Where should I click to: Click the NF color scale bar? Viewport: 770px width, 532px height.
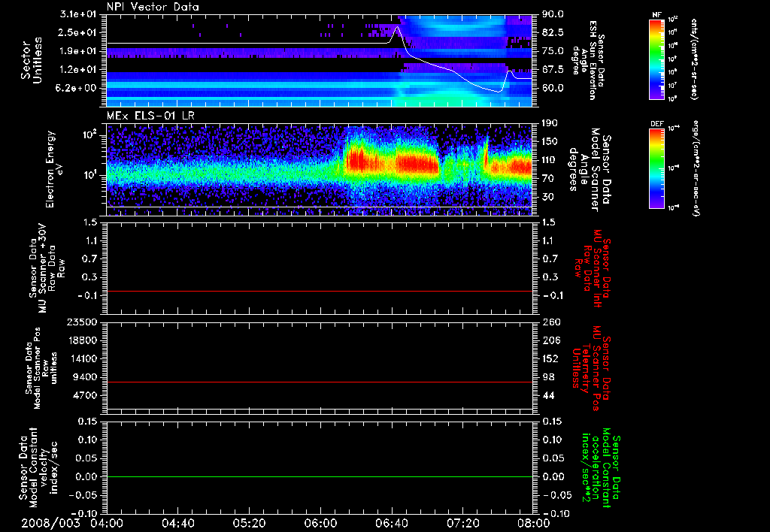click(657, 60)
